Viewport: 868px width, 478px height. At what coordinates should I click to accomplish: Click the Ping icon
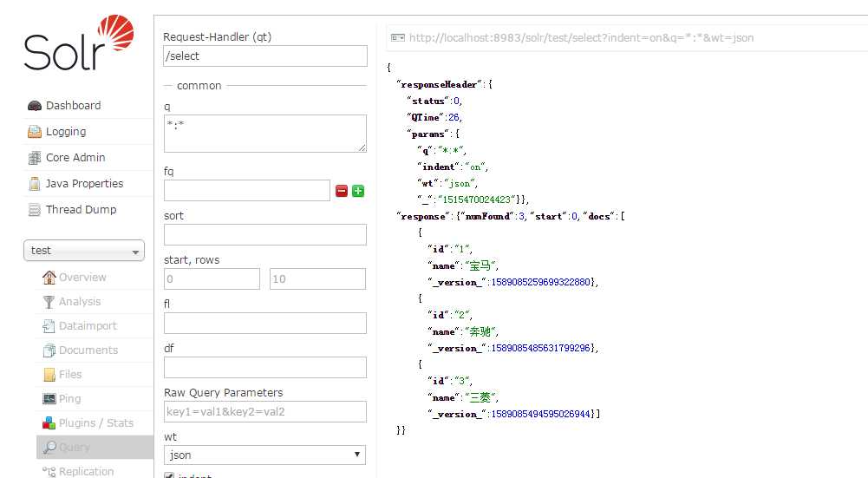tap(49, 399)
